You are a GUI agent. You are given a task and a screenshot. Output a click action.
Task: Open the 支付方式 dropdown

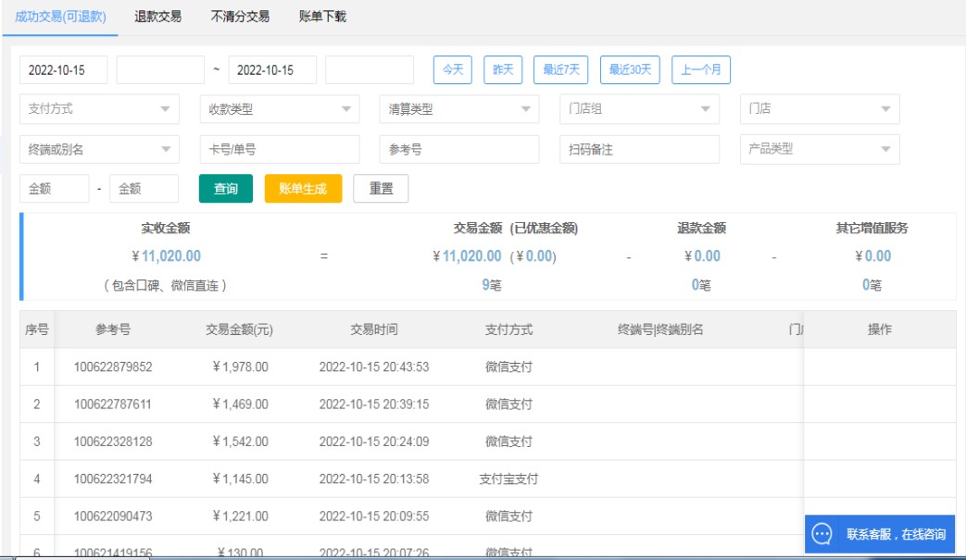click(x=99, y=109)
